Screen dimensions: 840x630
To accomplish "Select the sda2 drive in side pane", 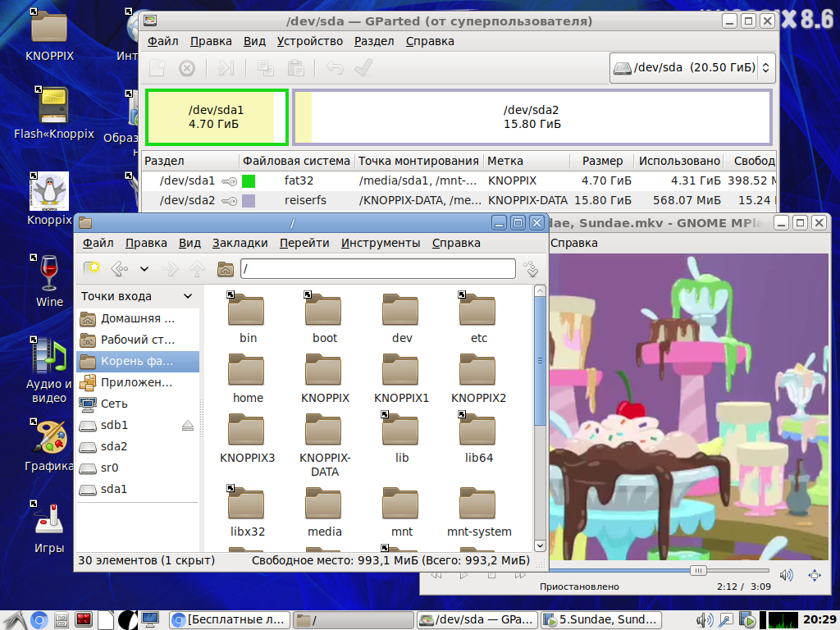I will point(138,447).
